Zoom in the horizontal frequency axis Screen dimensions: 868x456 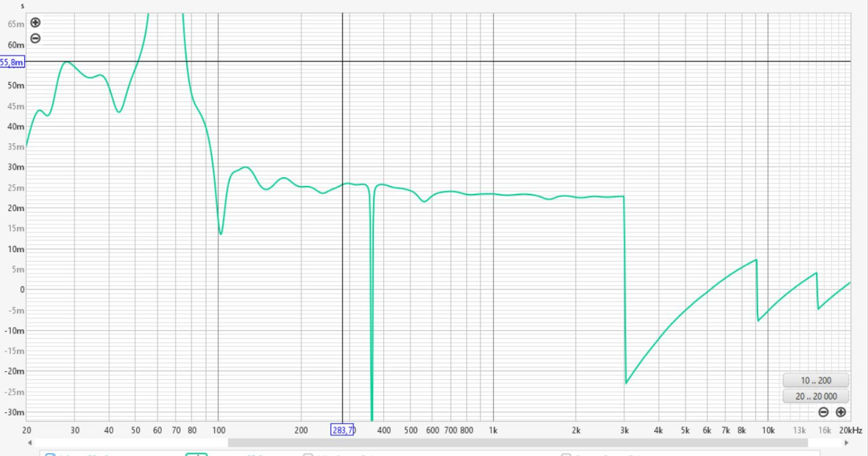point(841,412)
